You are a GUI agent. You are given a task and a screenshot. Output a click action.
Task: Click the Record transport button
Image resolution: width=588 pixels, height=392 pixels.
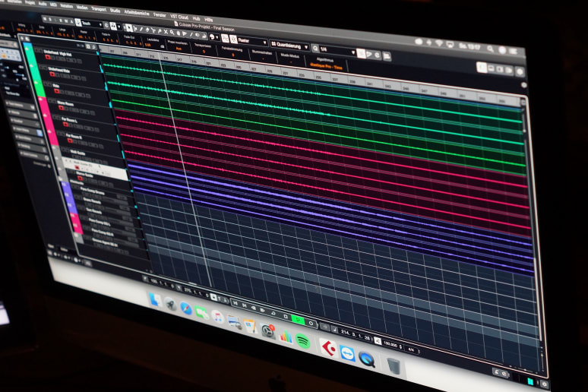311,323
